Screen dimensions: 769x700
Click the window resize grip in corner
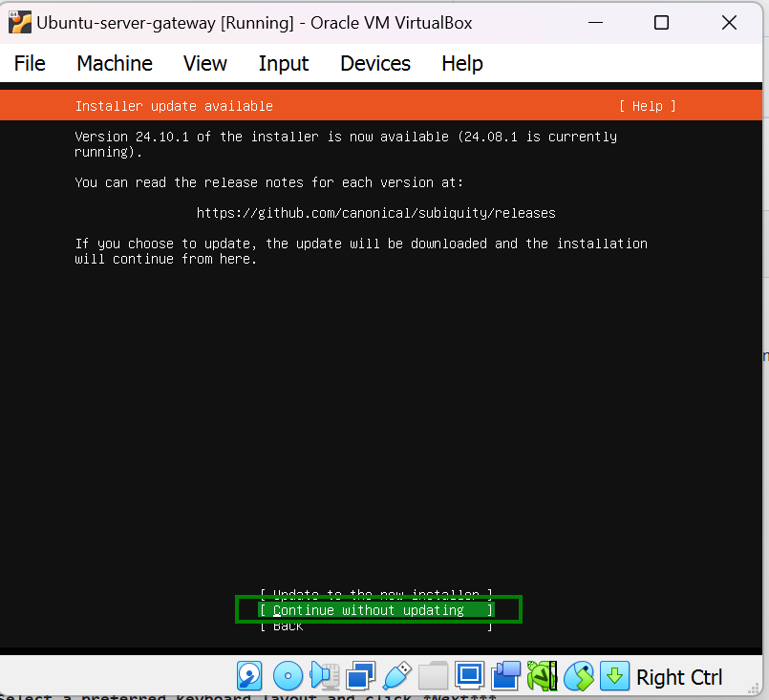[756, 689]
